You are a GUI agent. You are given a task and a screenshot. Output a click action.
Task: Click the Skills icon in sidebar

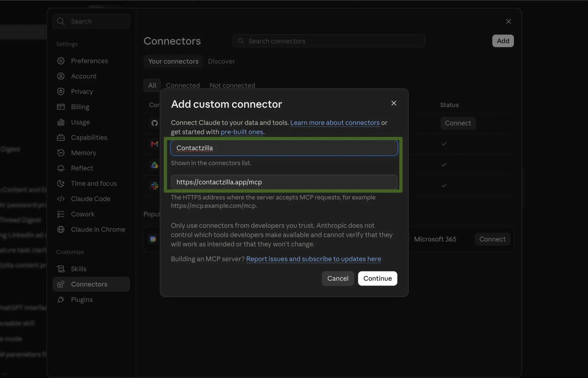pos(61,269)
